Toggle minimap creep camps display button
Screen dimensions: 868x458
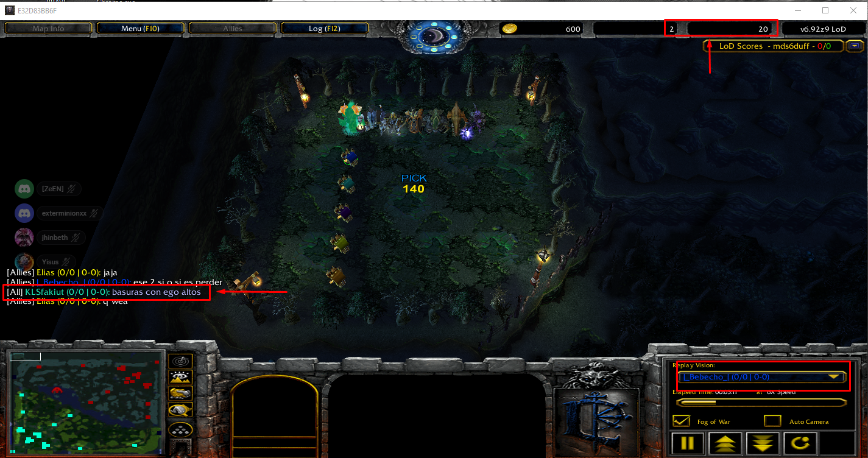click(180, 410)
